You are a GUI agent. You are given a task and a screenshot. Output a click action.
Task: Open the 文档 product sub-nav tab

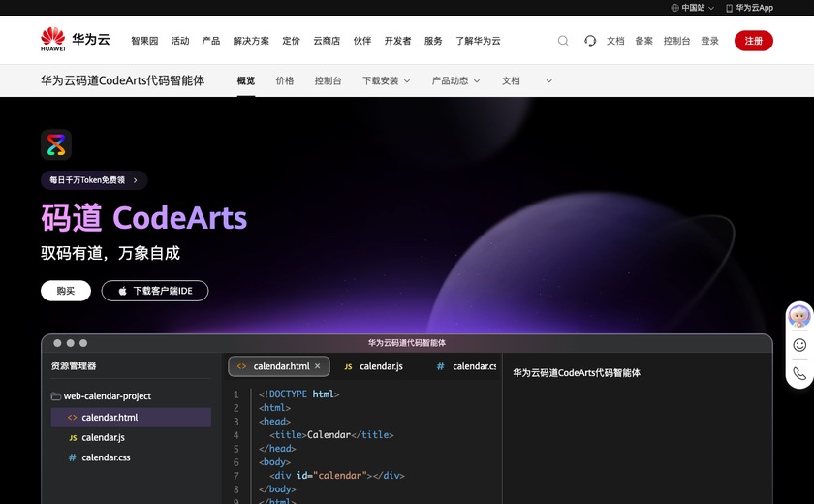(x=511, y=81)
